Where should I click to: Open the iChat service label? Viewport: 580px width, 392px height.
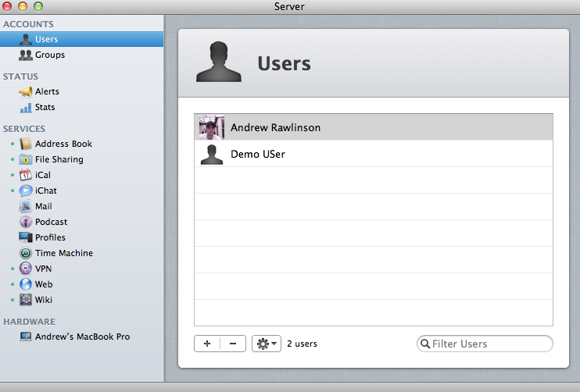pos(46,191)
